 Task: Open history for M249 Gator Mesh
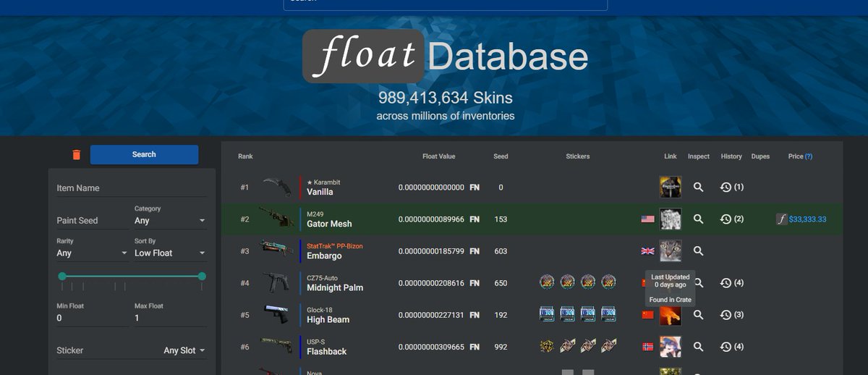[x=732, y=219]
